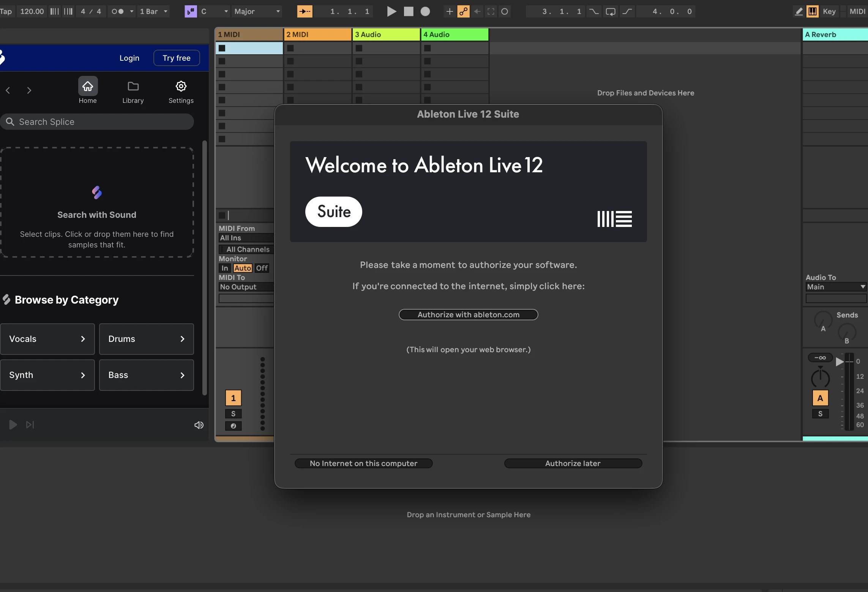Go forward in Splice panel
This screenshot has height=592, width=868.
click(x=29, y=90)
